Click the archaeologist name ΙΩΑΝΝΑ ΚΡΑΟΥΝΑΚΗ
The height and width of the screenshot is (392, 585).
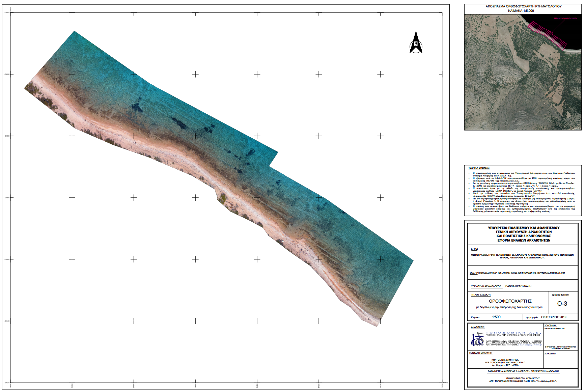(518, 286)
